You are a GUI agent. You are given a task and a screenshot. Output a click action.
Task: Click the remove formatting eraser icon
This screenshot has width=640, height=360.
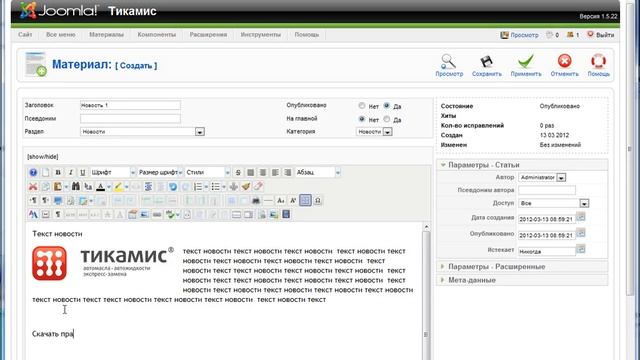258,187
